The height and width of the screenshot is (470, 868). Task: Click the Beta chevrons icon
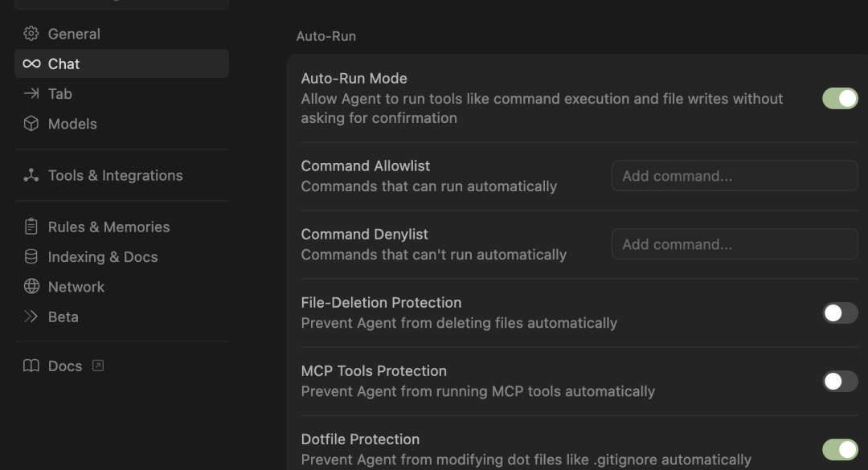31,316
